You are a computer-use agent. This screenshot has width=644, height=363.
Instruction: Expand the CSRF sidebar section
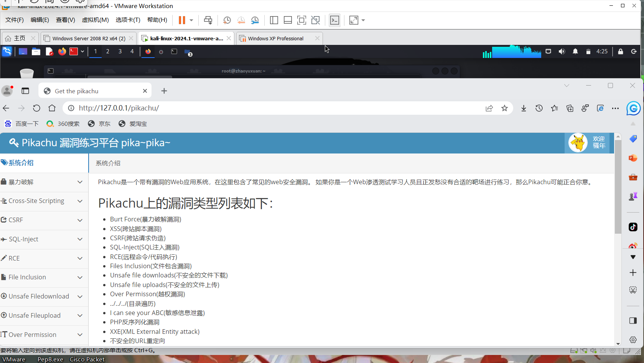pyautogui.click(x=44, y=220)
